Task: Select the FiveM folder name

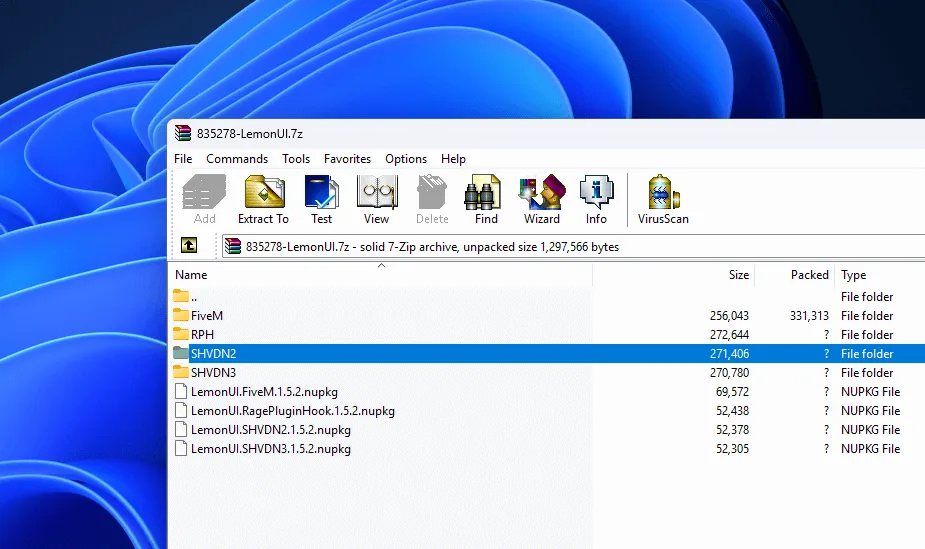Action: click(x=206, y=315)
